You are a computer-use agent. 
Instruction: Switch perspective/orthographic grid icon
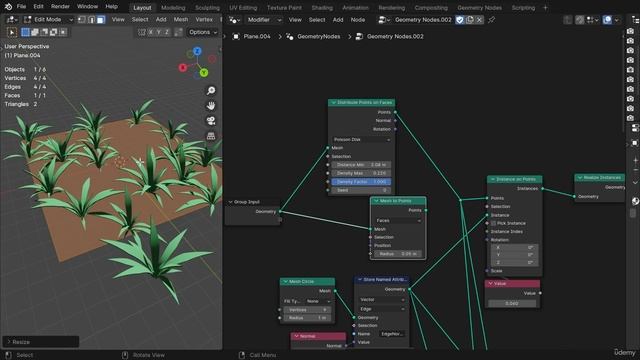click(211, 136)
